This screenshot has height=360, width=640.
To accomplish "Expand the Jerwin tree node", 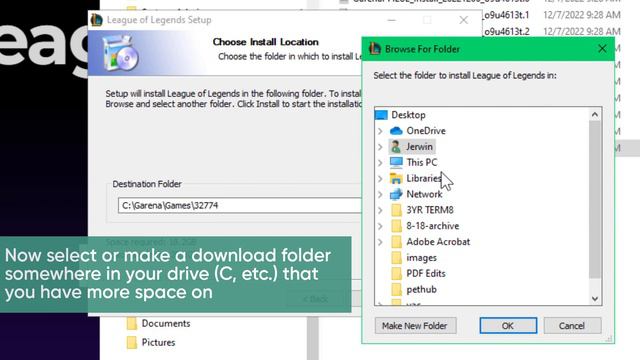I will [380, 147].
